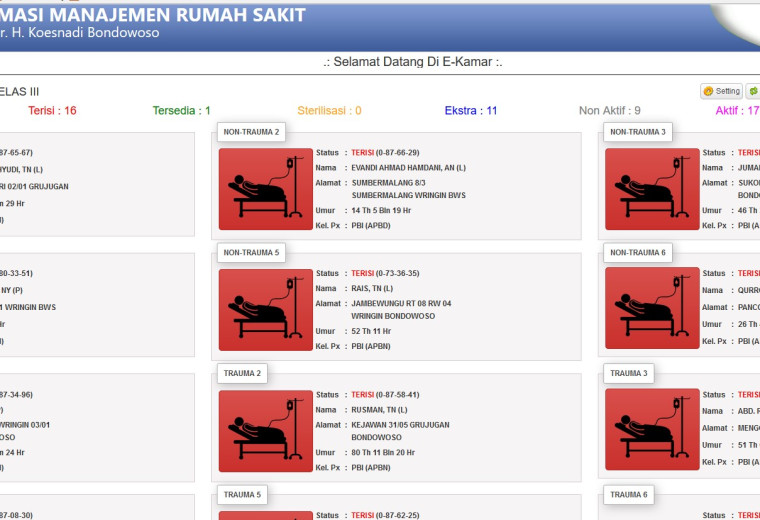Image resolution: width=760 pixels, height=520 pixels.
Task: Select the NON-TRAUMA 5 room label
Action: 251,252
